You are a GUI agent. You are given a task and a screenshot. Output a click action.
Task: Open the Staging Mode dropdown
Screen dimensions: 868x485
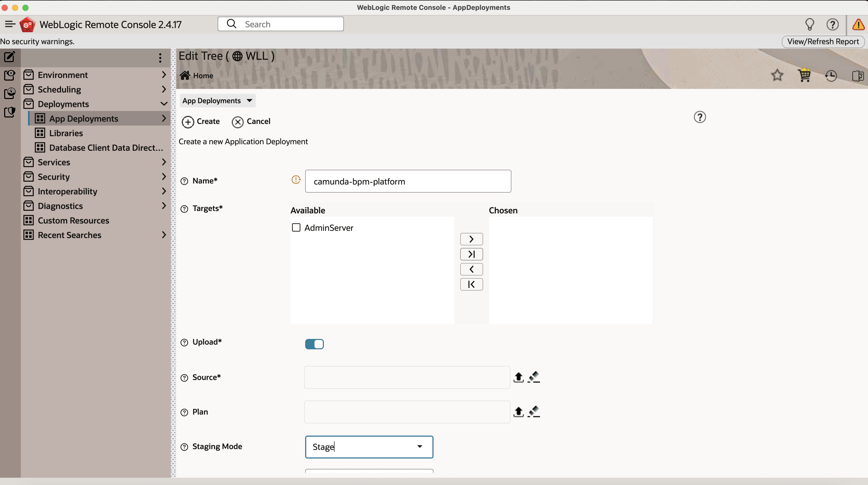419,447
